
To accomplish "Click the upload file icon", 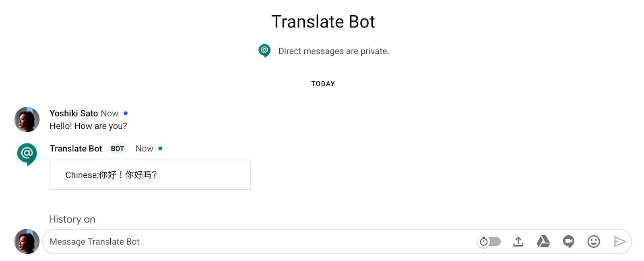I will 518,242.
